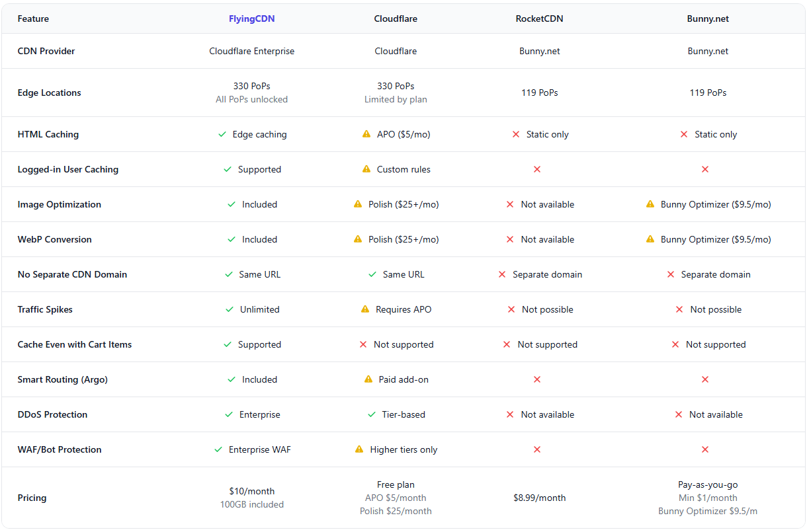The width and height of the screenshot is (809, 532).
Task: Click red X in RocketCDN HTML Caching cell
Action: pyautogui.click(x=516, y=134)
